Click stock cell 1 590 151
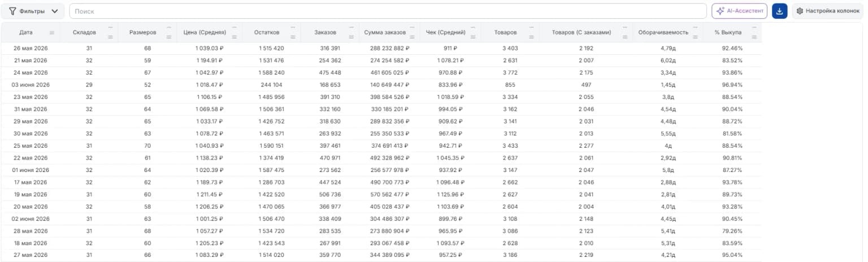The height and width of the screenshot is (262, 868). coord(271,146)
